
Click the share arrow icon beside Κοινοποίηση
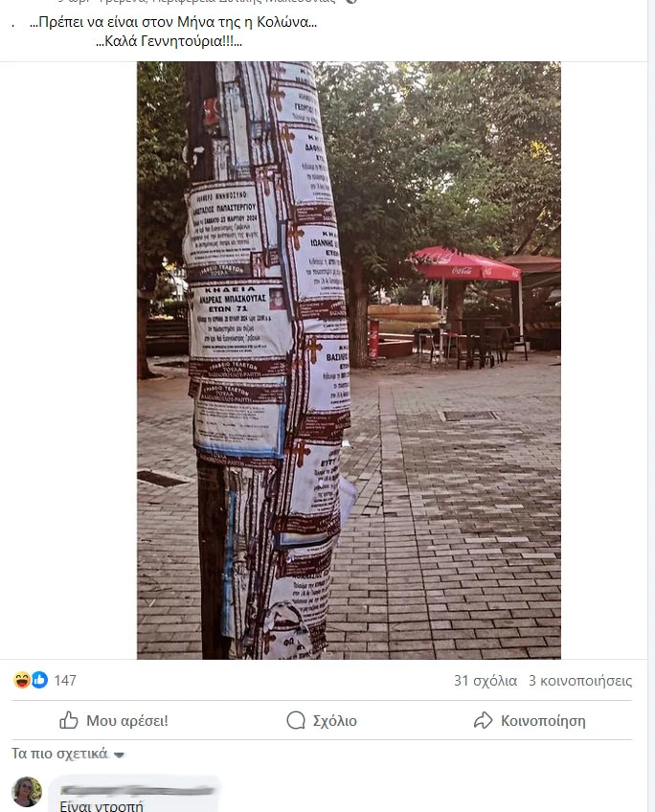483,720
